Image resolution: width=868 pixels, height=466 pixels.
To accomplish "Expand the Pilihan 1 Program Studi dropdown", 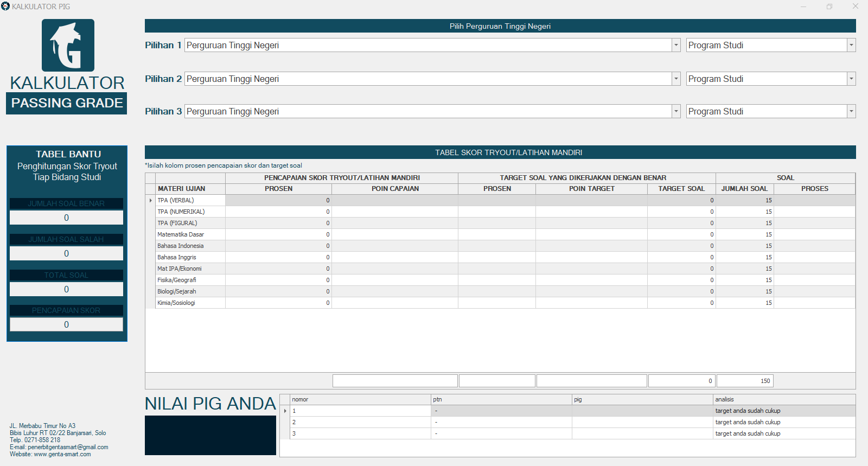I will pos(851,46).
